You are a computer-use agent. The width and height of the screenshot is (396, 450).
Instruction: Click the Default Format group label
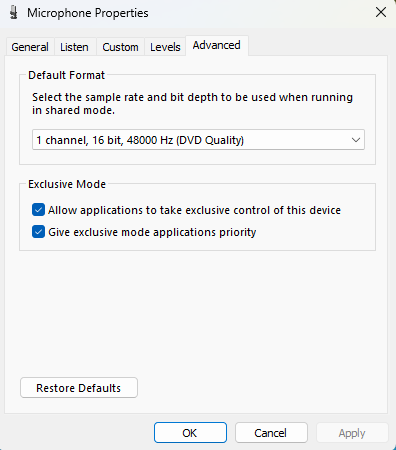[x=67, y=75]
